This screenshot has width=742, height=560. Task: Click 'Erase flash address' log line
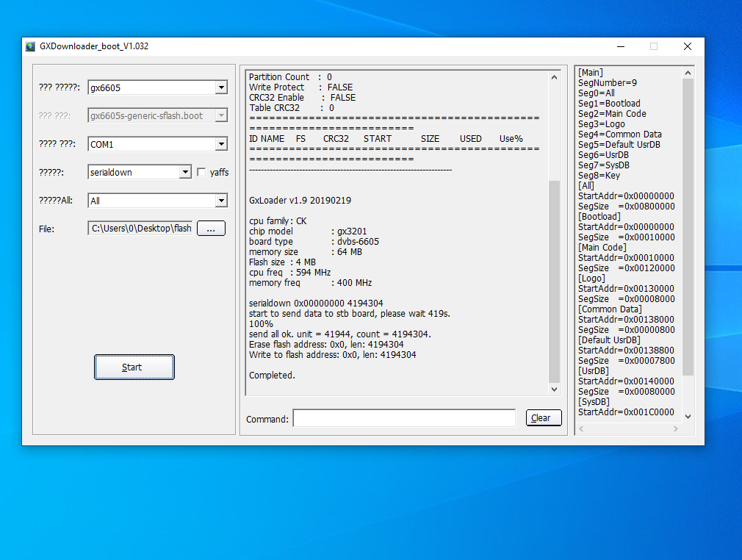pyautogui.click(x=326, y=345)
